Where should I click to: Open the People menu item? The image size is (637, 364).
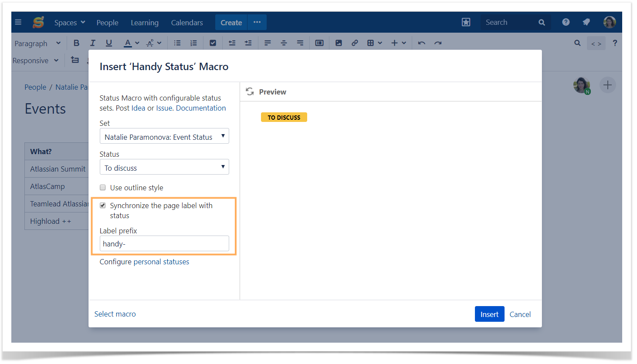(107, 22)
